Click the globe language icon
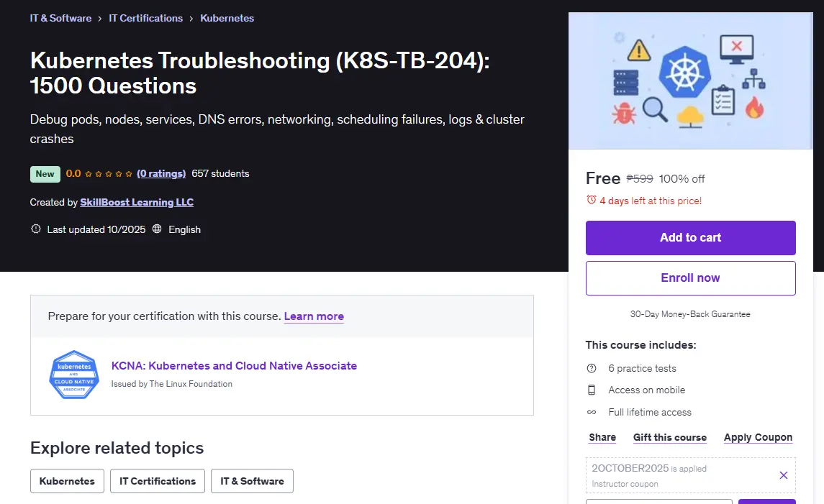Screen dimensions: 824x504 157,229
